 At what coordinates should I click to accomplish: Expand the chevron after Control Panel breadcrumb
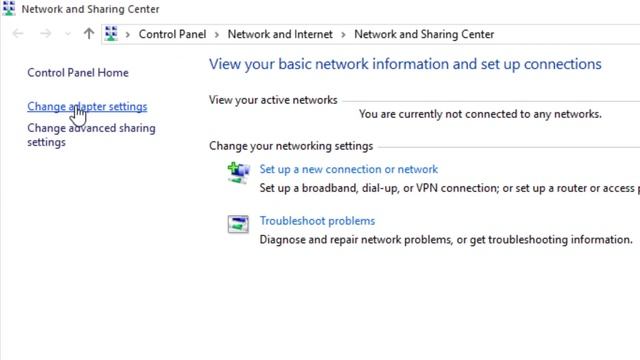click(217, 35)
